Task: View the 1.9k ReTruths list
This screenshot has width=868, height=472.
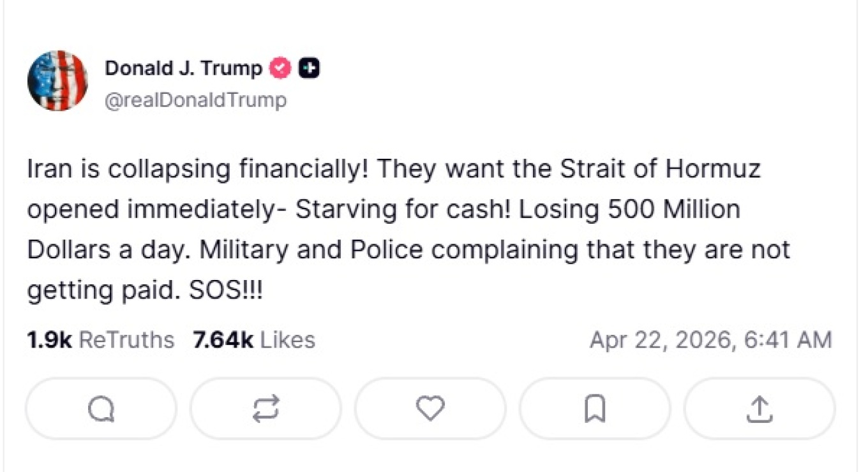Action: click(100, 340)
